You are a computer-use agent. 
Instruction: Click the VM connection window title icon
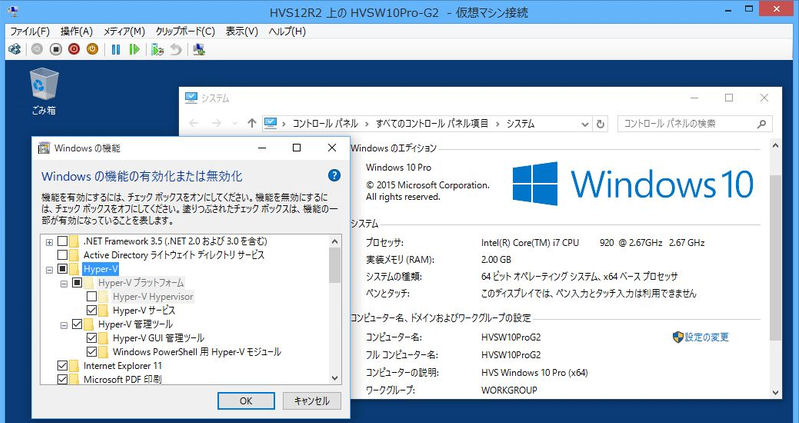(13, 11)
